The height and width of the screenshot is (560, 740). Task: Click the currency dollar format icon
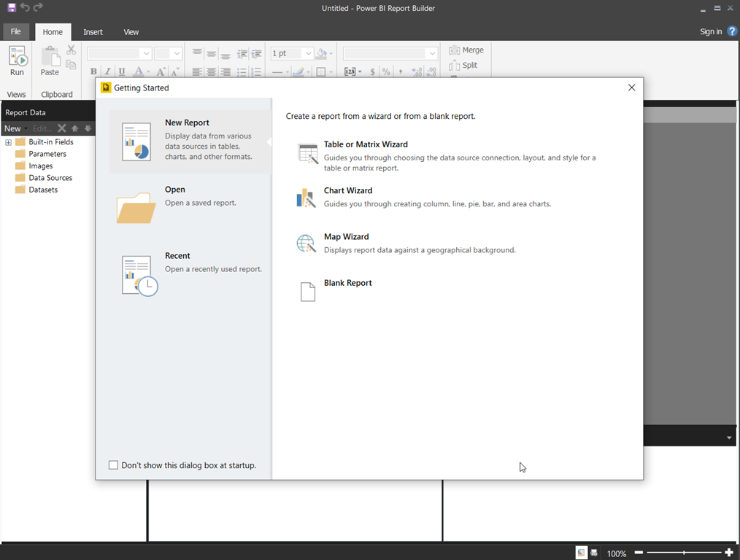(372, 71)
